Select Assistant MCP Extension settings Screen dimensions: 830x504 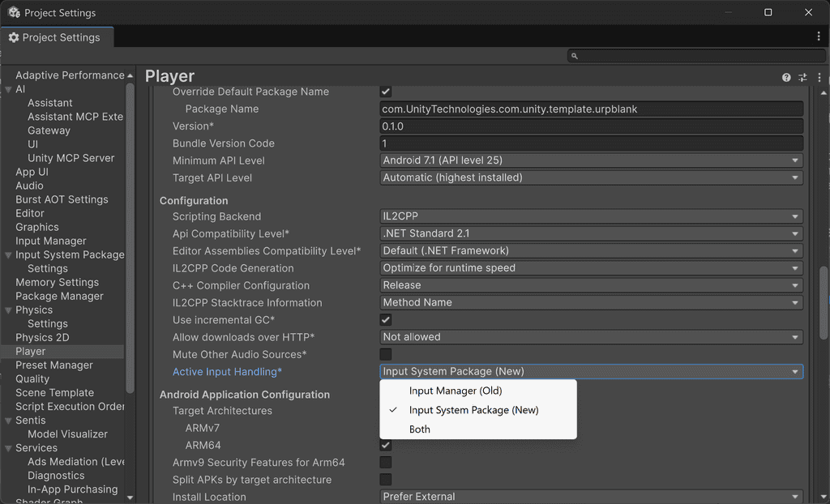(75, 117)
